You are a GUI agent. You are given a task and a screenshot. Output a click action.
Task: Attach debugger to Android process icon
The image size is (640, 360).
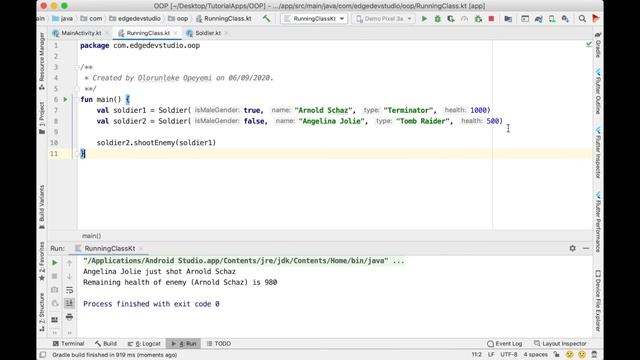(478, 19)
